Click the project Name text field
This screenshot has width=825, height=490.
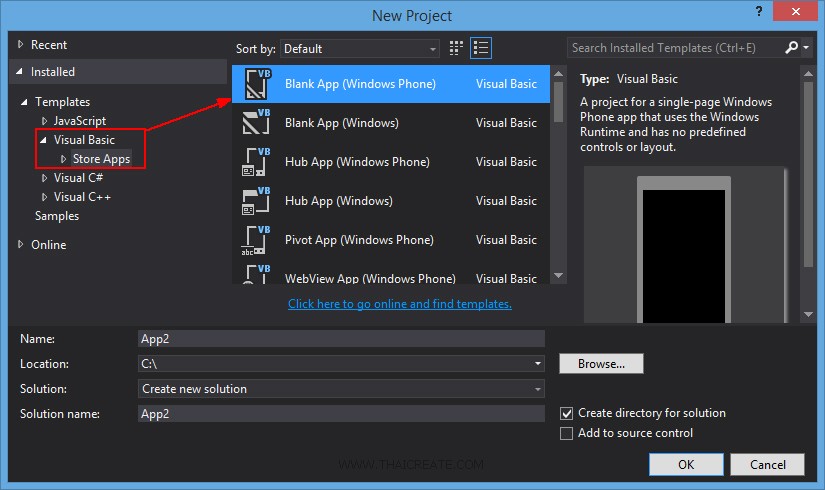point(341,339)
